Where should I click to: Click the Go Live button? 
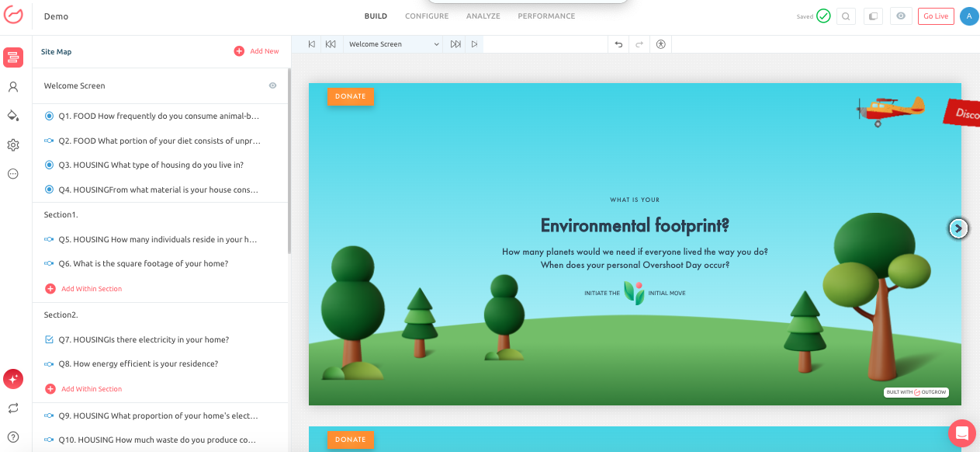(x=935, y=16)
